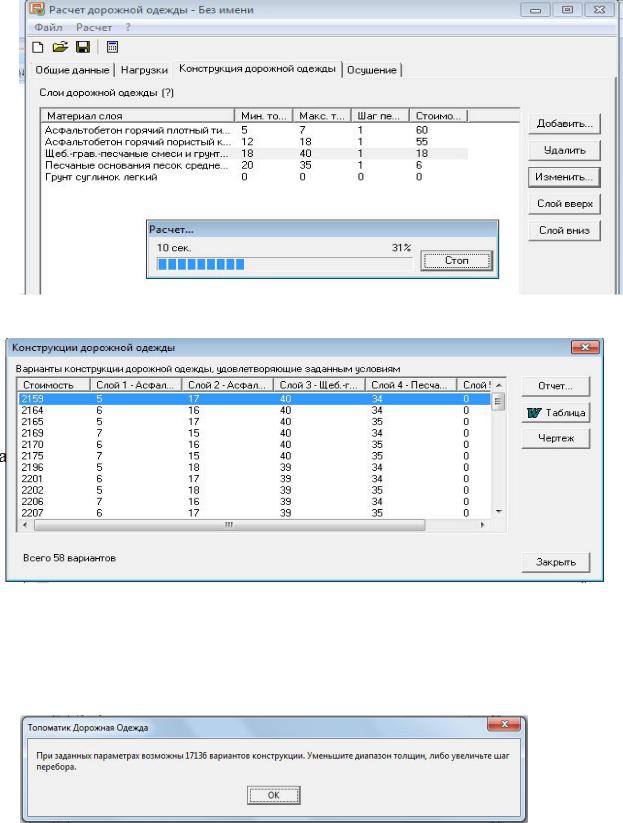This screenshot has height=823, width=623.
Task: Click the Макс. т... column header
Action: coord(322,115)
